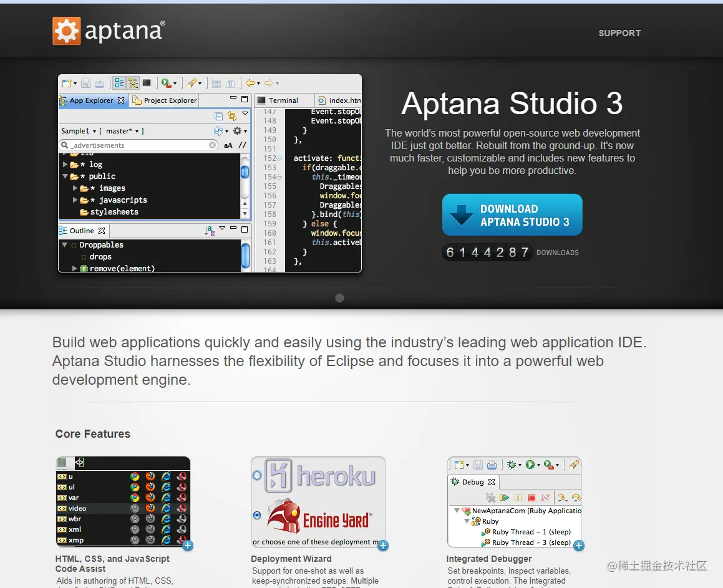Enlarge the Deployment Wizard thumbnail plus icon
The height and width of the screenshot is (588, 723).
tap(383, 546)
